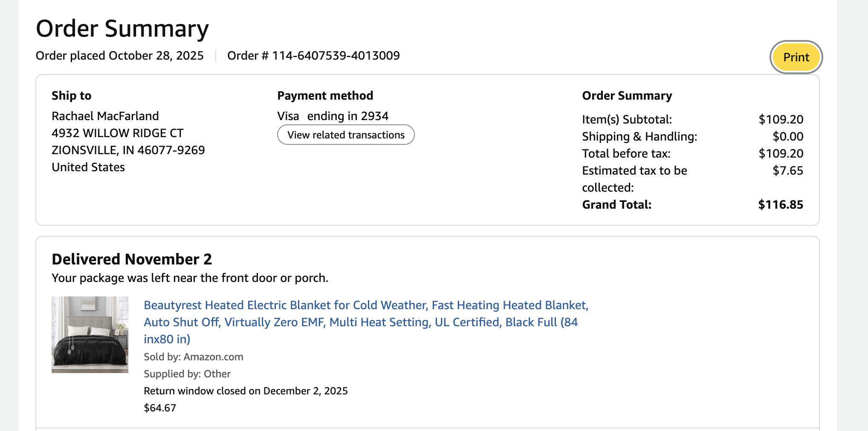Open View related transactions
Screen dimensions: 868x431
coord(346,135)
